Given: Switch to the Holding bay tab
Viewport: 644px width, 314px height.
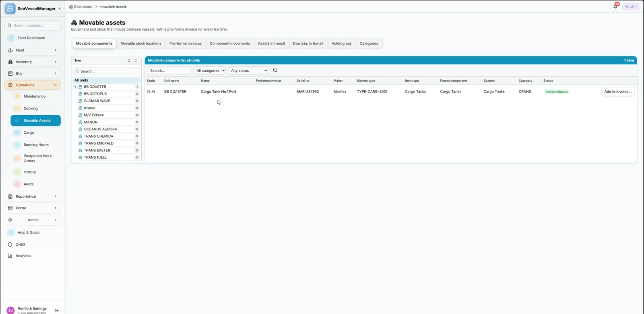Looking at the screenshot, I should point(342,43).
